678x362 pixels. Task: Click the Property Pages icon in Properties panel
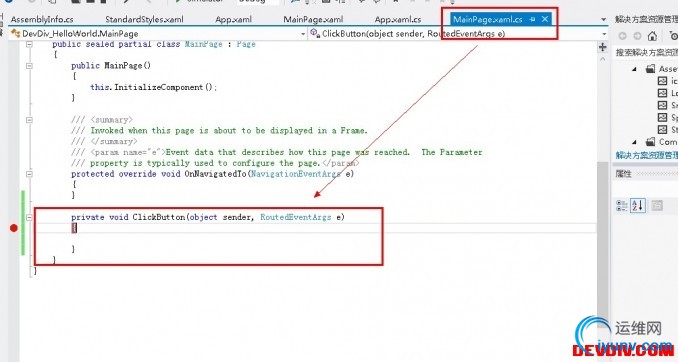coord(657,205)
